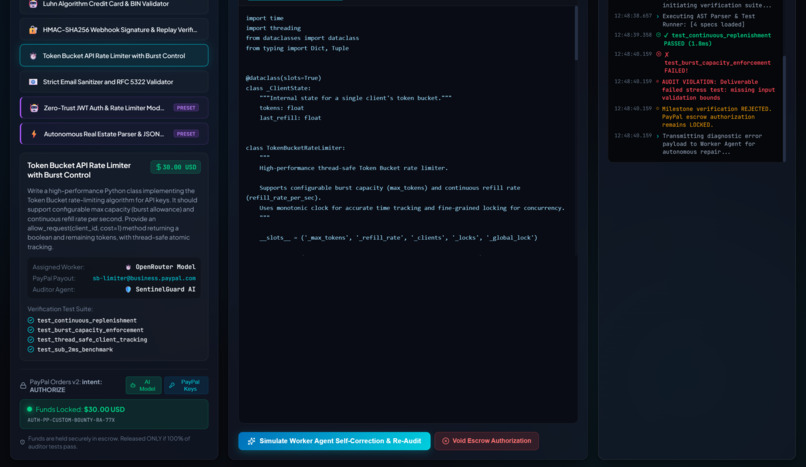
Task: Click the red failed icon in audit log
Action: [658, 54]
